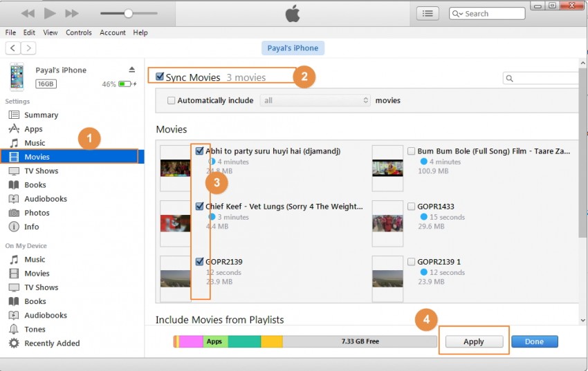Click the forward navigation arrow
The image size is (588, 371).
tap(28, 48)
